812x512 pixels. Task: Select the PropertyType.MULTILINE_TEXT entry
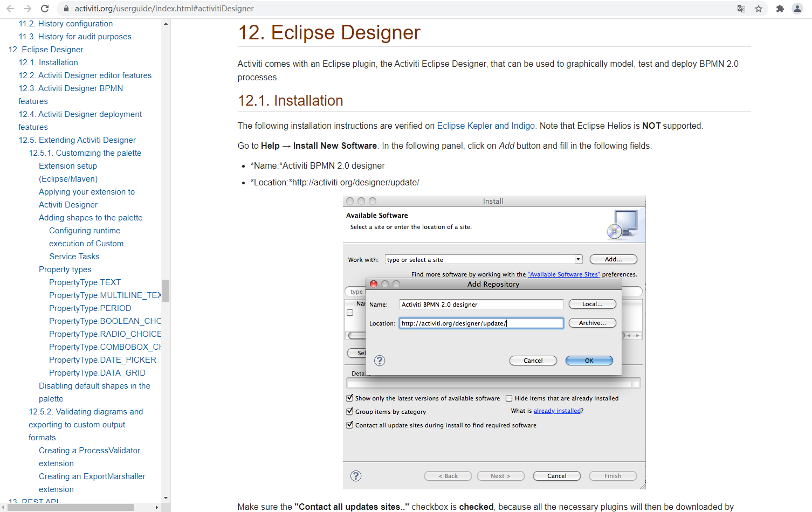click(x=105, y=295)
